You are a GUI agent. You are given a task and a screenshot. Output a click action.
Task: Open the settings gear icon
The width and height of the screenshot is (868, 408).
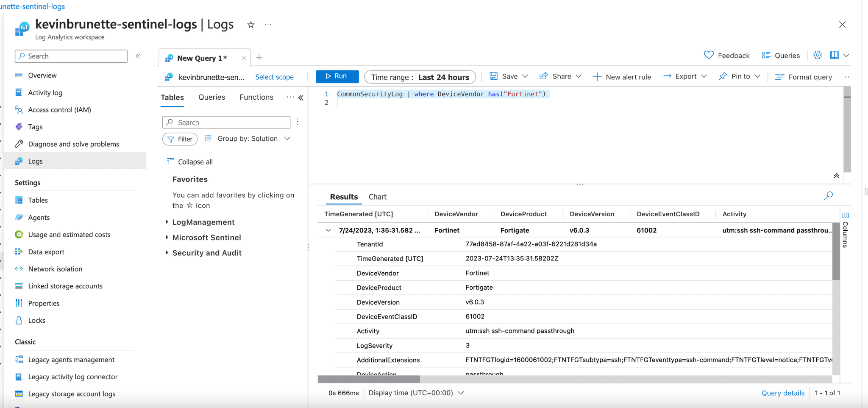[818, 55]
